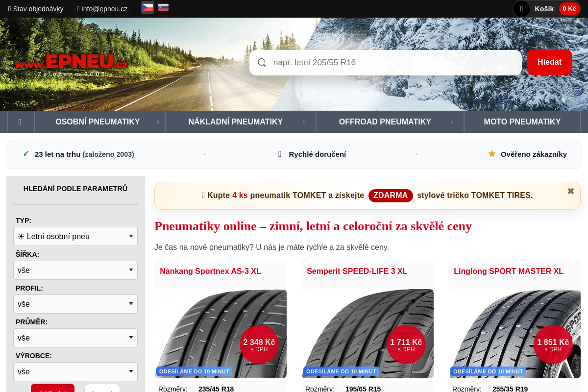Click the 1 851 Kč price badge
Image resolution: width=588 pixels, height=392 pixels.
point(553,344)
